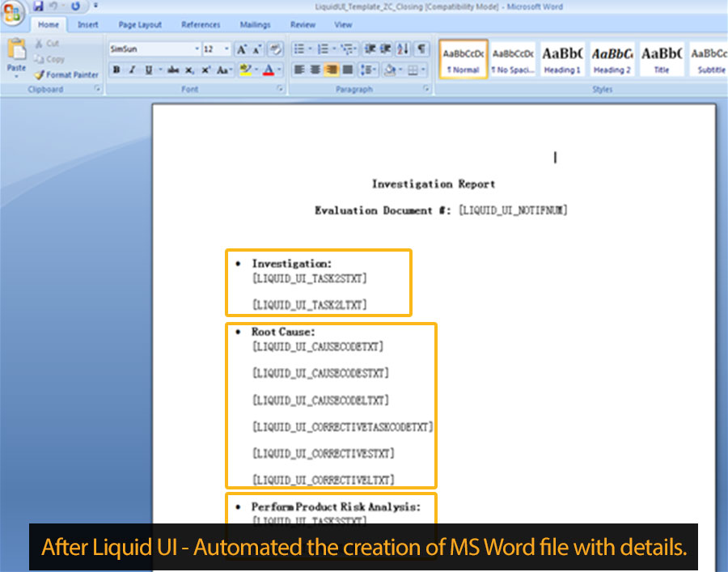Click the Investigation Report heading text
The image size is (728, 572).
433,184
